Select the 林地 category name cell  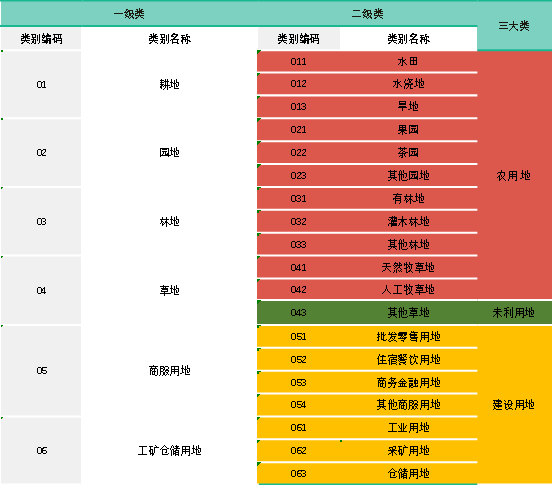tap(169, 221)
